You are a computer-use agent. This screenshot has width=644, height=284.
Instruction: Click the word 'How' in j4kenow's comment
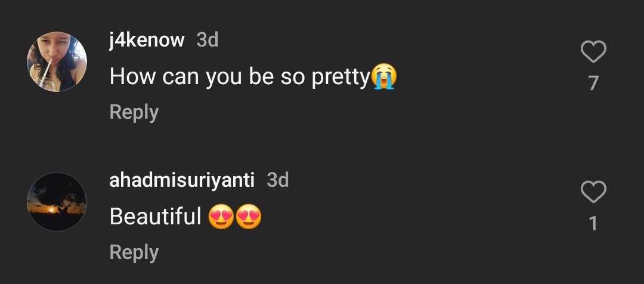pos(124,77)
